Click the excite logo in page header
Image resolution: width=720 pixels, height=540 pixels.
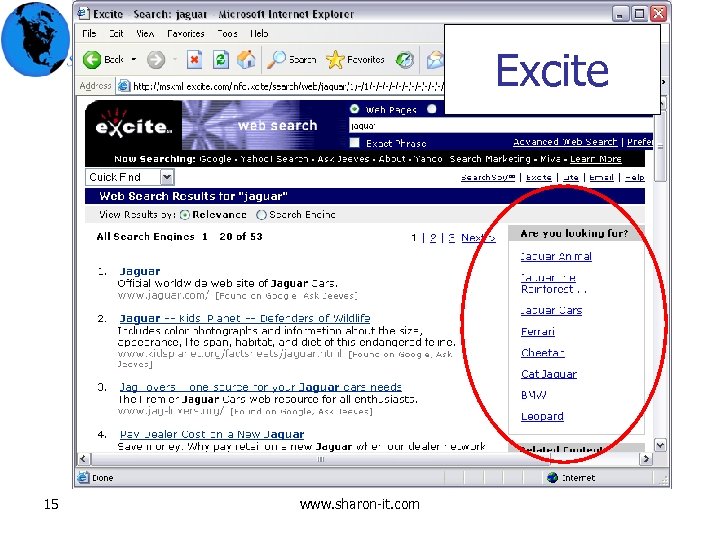click(x=134, y=125)
